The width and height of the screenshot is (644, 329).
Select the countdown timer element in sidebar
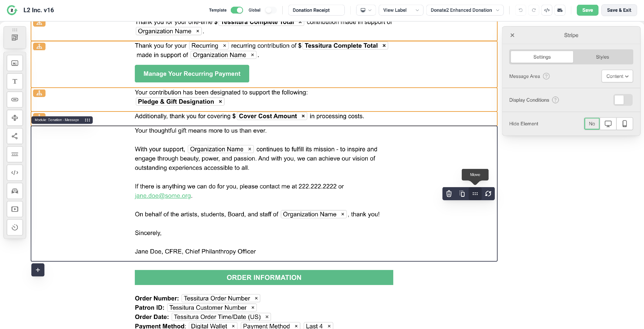(15, 227)
